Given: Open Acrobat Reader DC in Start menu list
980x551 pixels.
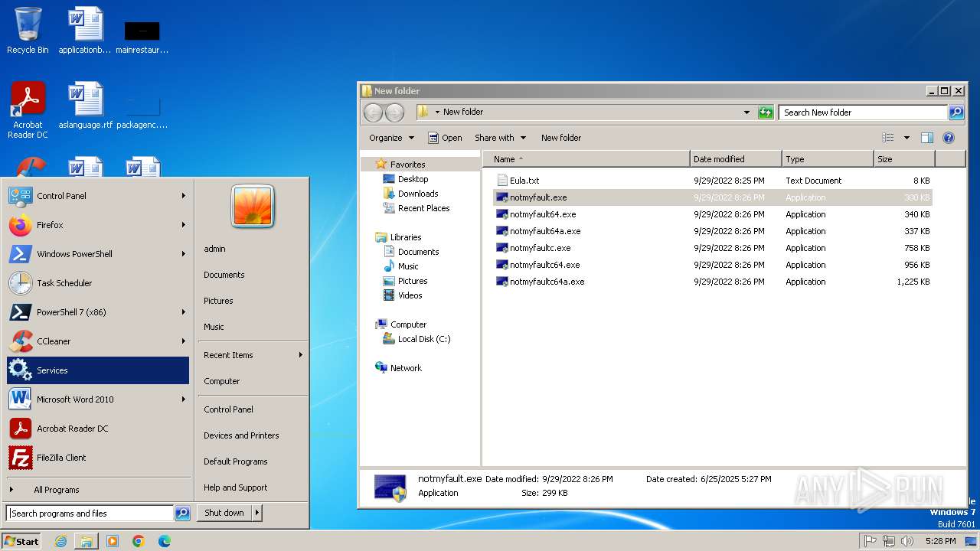Looking at the screenshot, I should click(97, 429).
